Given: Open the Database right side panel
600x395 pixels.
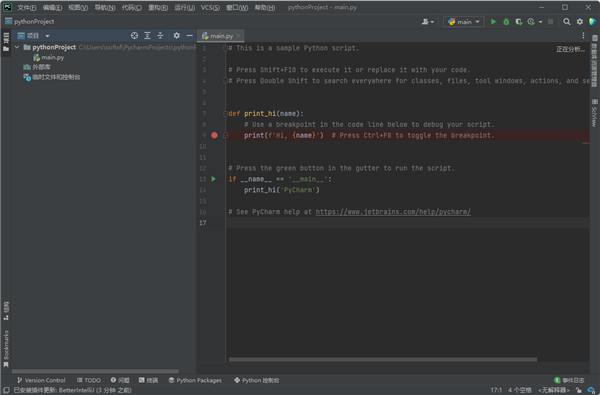Looking at the screenshot, I should click(x=594, y=61).
